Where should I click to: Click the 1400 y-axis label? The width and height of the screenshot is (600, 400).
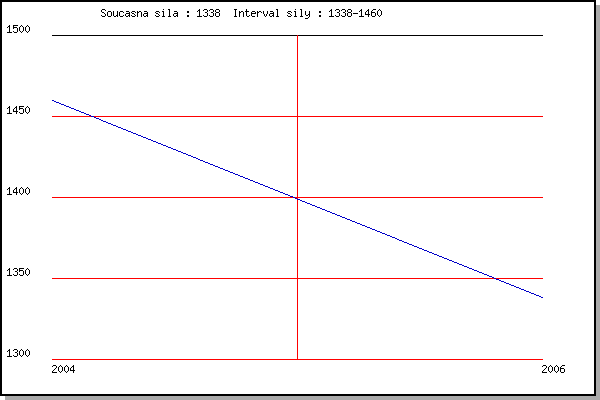coord(18,191)
